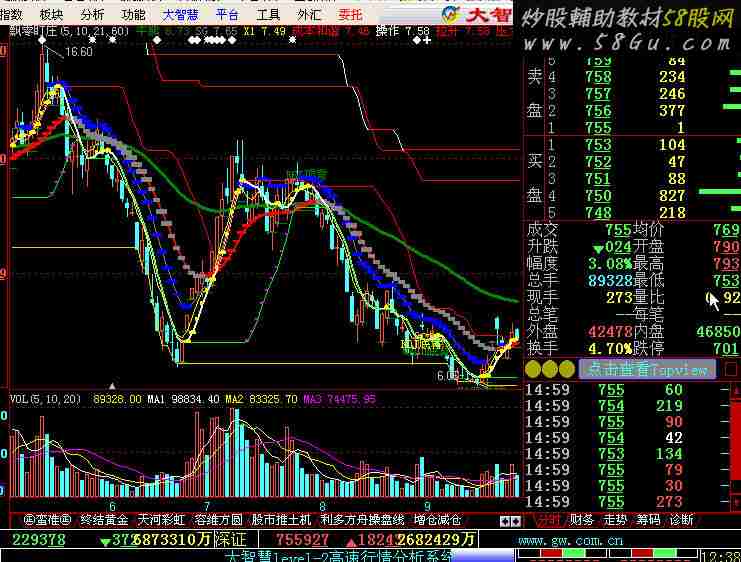Click the 3.08% change percentage value

(610, 264)
